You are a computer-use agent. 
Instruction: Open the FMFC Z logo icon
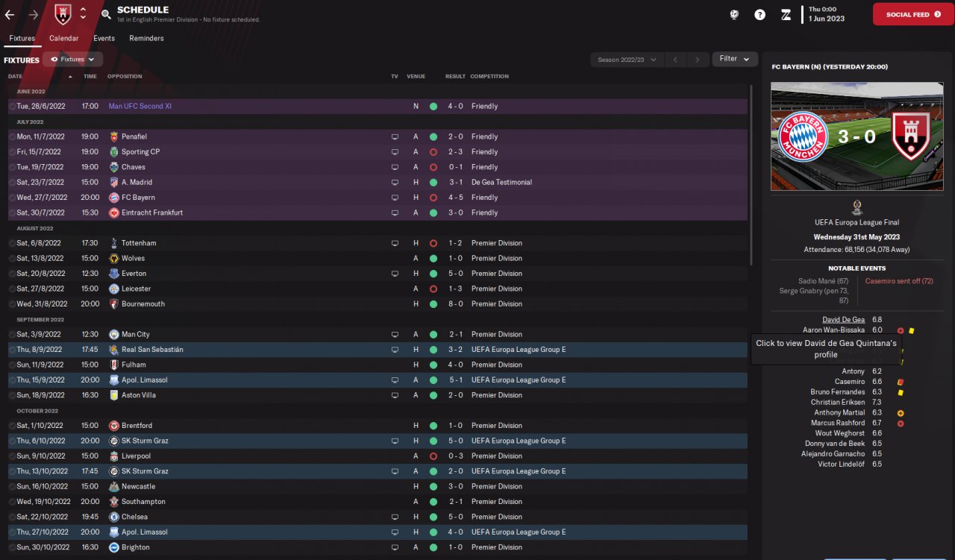coord(786,14)
